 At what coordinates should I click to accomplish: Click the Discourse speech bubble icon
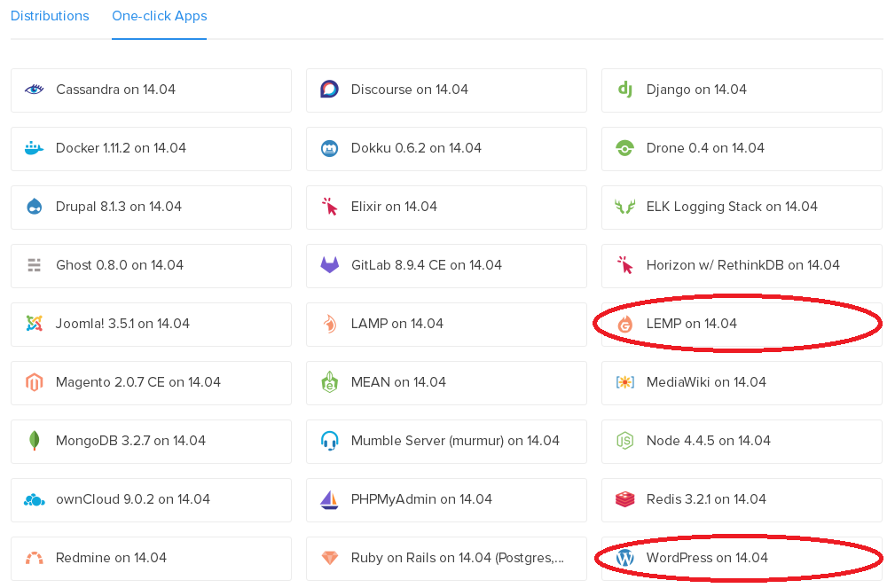pos(329,90)
